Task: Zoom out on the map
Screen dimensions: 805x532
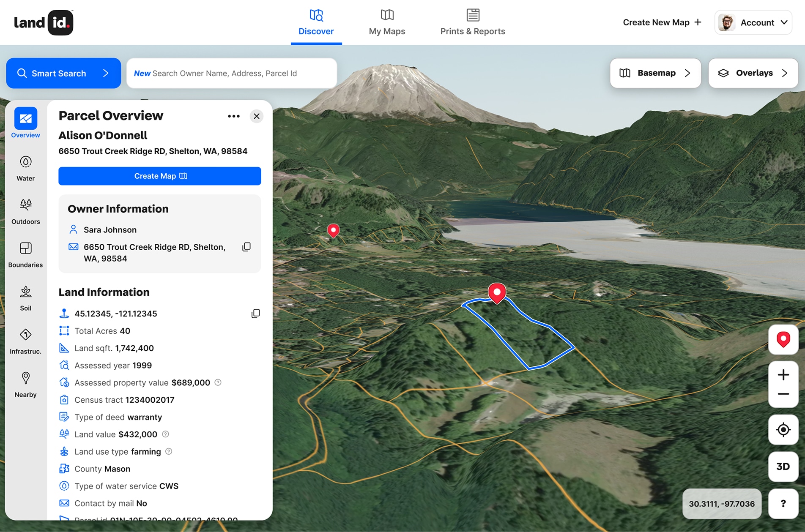Action: click(783, 394)
